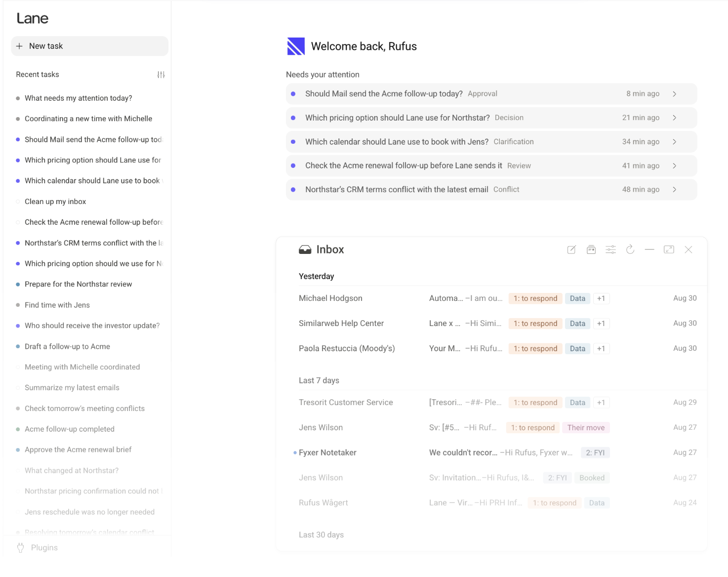Click the Lane app title in sidebar
This screenshot has width=728, height=577.
33,18
